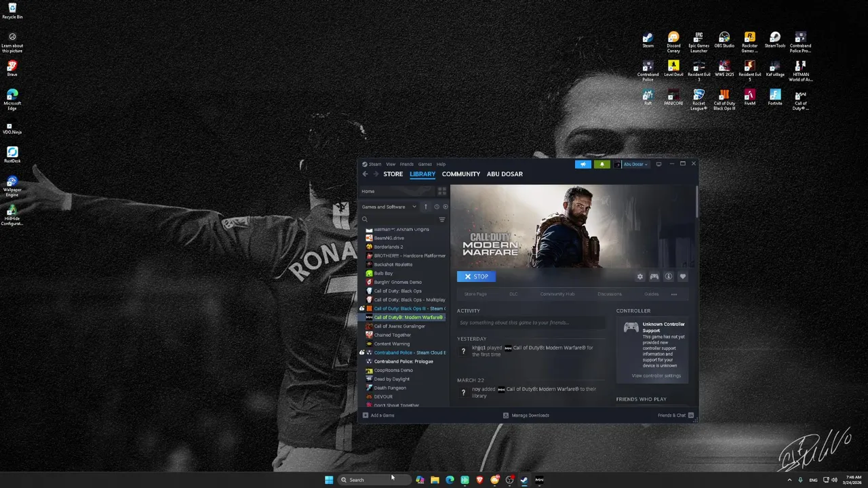Open the game's Store Page link

click(475, 294)
